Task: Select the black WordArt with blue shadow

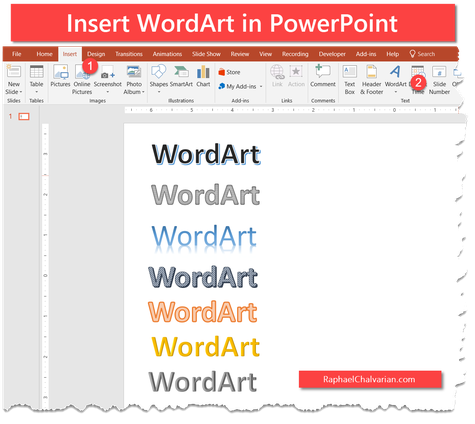Action: tap(206, 154)
